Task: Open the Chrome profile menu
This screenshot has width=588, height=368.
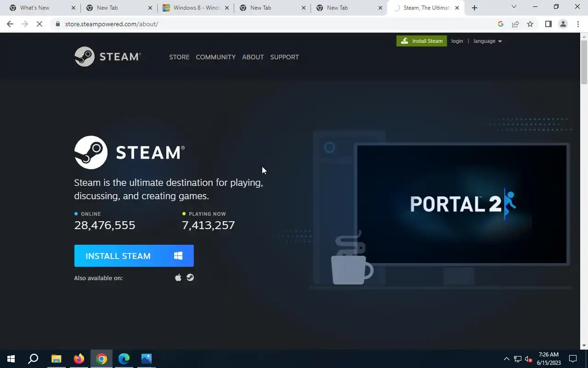Action: 563,24
